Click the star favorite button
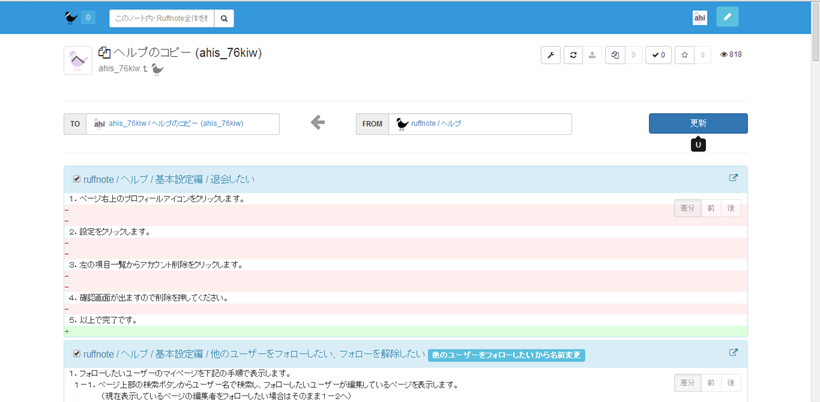The width and height of the screenshot is (820, 402). point(684,55)
